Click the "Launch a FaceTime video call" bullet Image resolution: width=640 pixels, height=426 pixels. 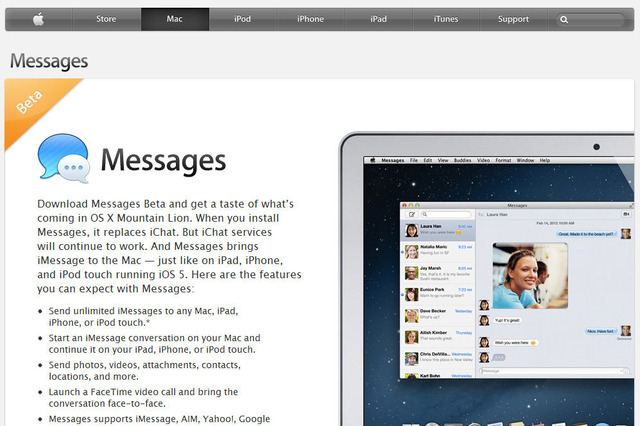click(143, 397)
